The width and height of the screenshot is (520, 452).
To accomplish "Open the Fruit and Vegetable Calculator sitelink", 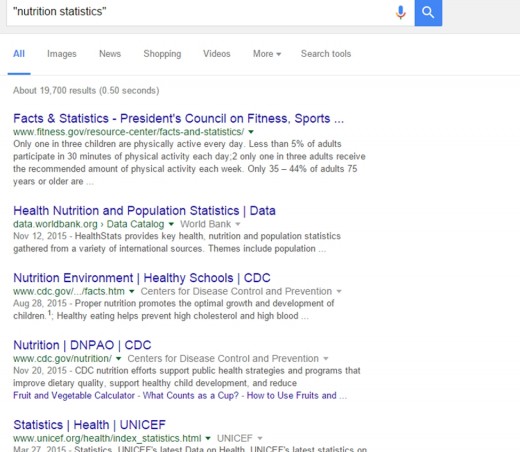I will tap(74, 396).
